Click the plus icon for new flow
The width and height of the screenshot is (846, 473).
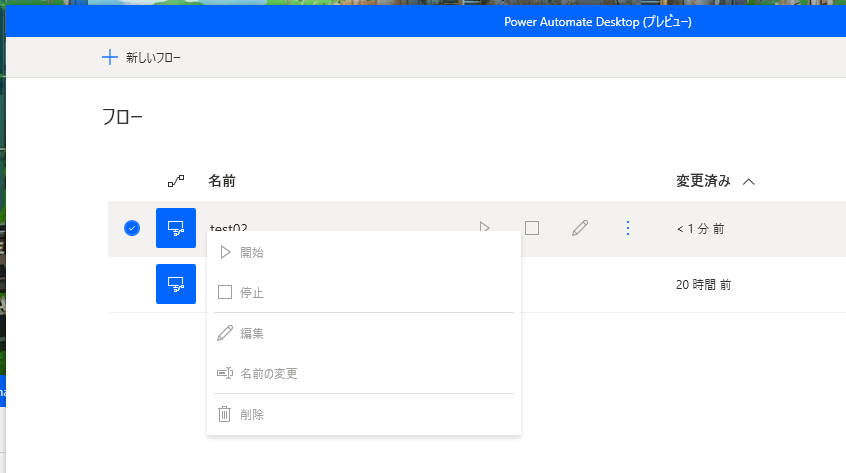click(110, 57)
